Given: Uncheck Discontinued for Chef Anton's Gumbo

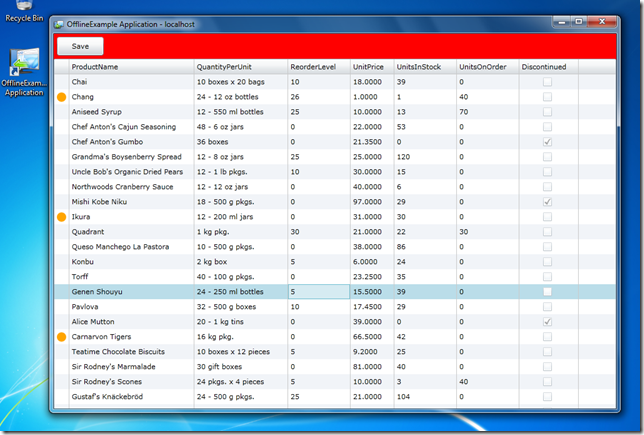Looking at the screenshot, I should click(547, 142).
